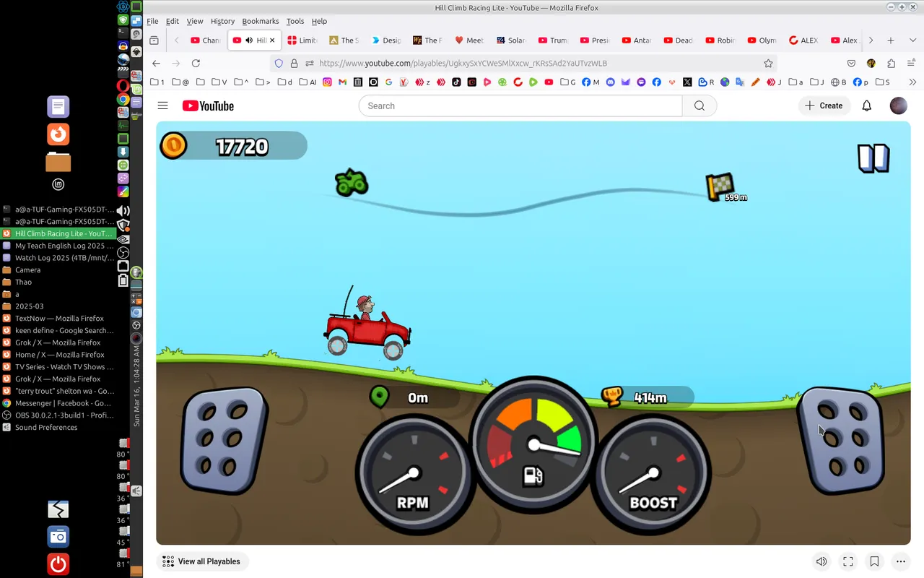
Task: Show more bookmarks with double chevron
Action: pos(912,82)
